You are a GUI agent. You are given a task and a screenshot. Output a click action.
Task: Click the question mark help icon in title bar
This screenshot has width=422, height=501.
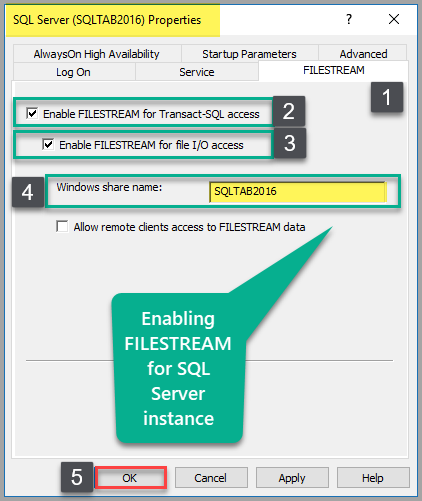pyautogui.click(x=349, y=19)
